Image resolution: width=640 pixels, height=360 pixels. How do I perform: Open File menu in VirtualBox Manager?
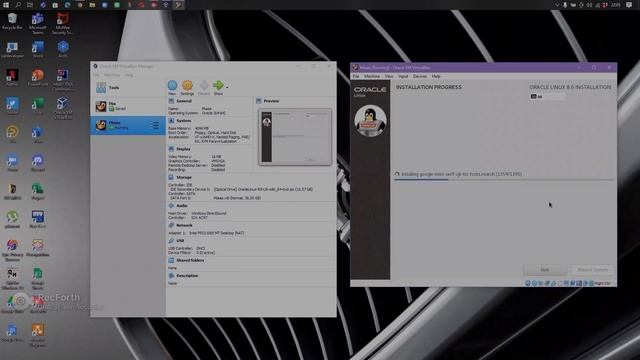tap(96, 75)
